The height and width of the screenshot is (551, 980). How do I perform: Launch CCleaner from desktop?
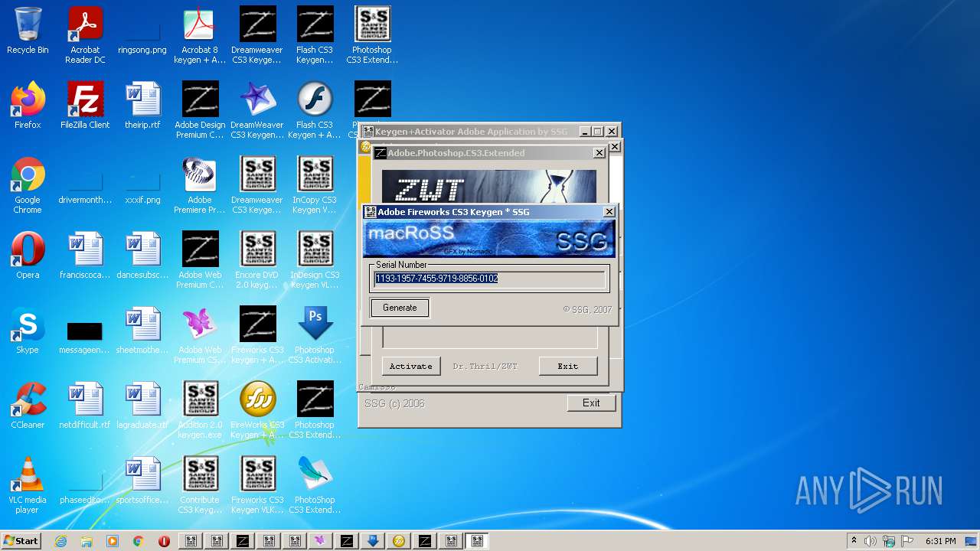click(x=28, y=406)
